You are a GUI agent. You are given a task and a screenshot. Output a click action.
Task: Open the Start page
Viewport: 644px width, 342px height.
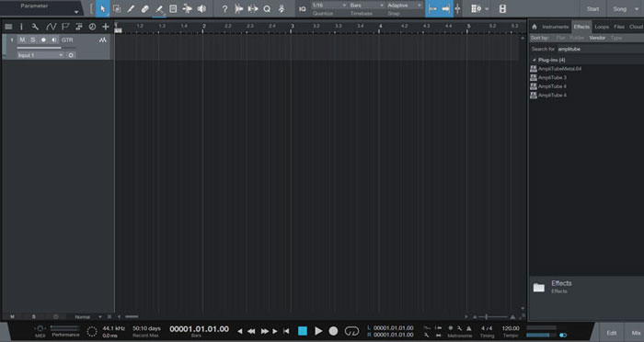coord(592,8)
